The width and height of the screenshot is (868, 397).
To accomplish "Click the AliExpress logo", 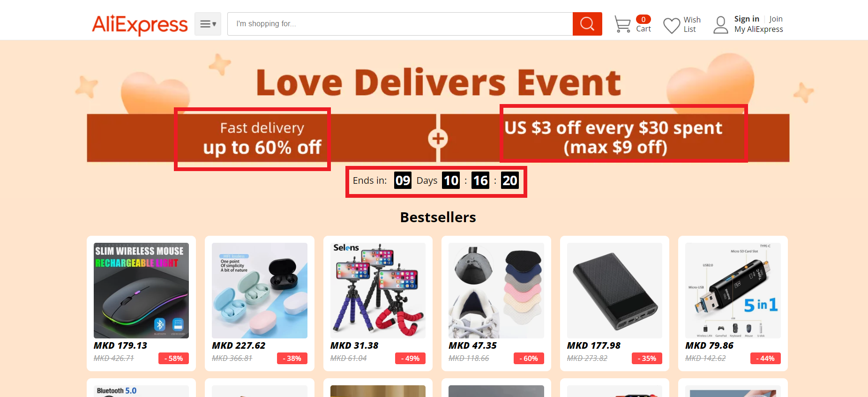I will tap(140, 24).
